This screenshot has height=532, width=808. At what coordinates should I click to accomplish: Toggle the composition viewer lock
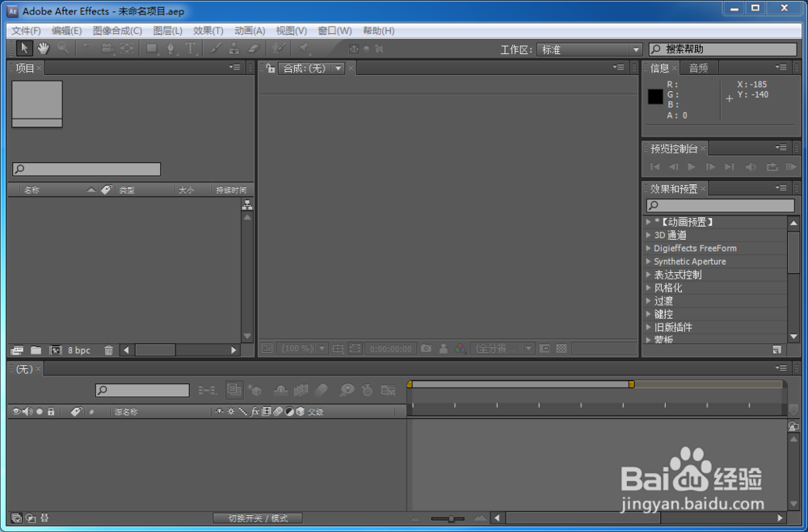pyautogui.click(x=270, y=68)
